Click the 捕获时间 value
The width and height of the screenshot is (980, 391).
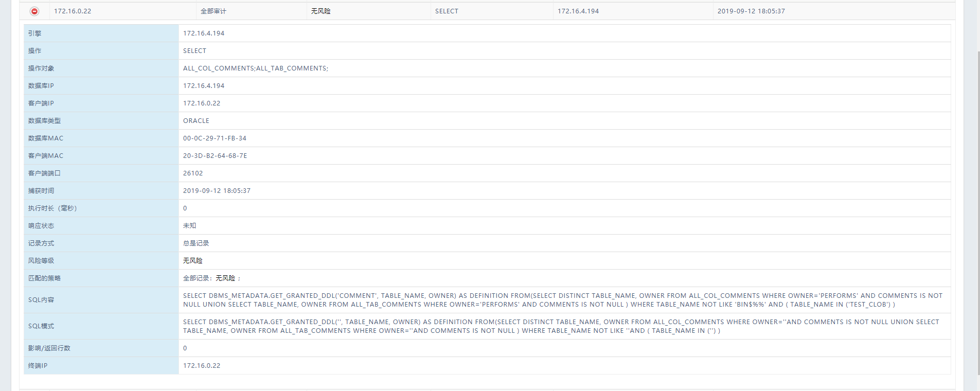[217, 191]
